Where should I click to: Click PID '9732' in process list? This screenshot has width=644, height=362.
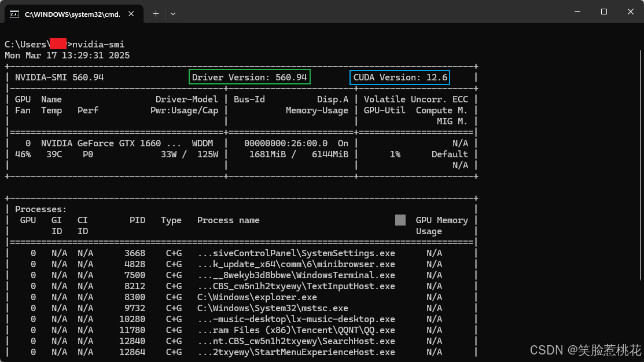coord(135,308)
